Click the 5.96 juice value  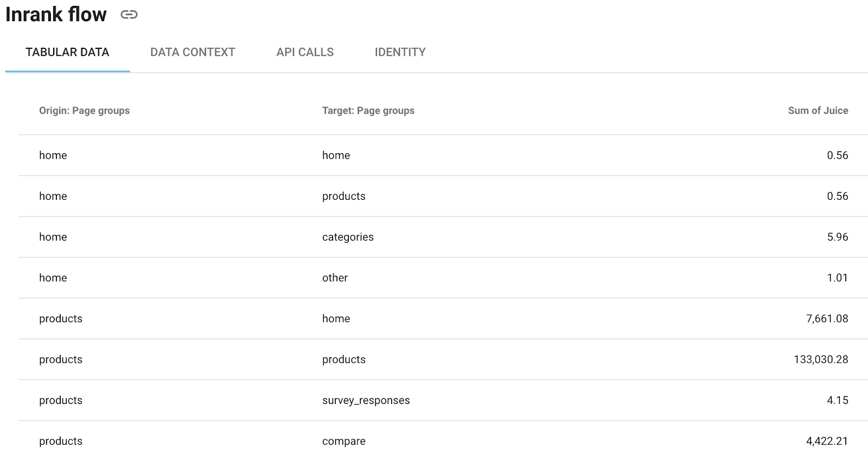837,237
